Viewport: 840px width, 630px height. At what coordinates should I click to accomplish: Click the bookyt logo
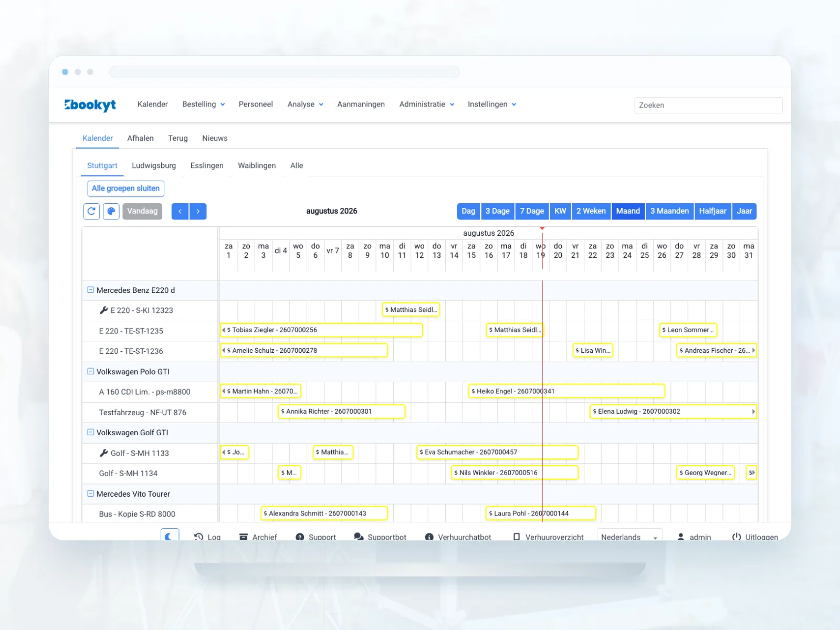[x=90, y=104]
